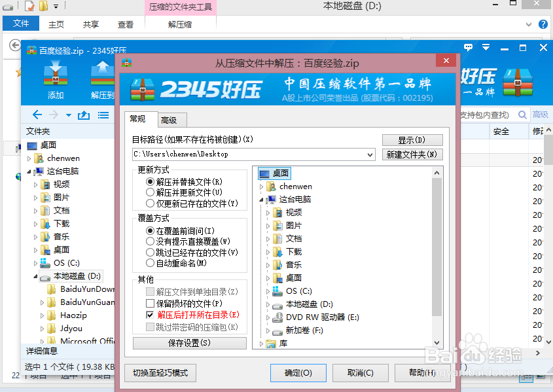The width and height of the screenshot is (553, 392).
Task: Click the list view icon in the 2345好压 navigation bar
Action: tap(103, 115)
